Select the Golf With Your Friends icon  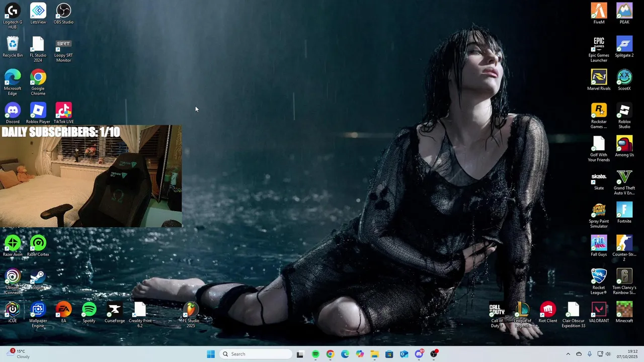tap(599, 149)
